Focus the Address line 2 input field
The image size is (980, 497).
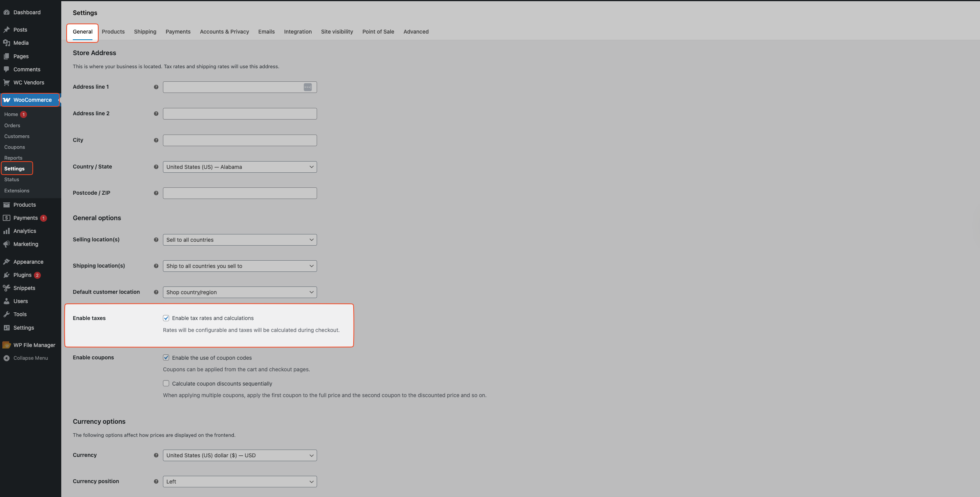[x=240, y=114]
